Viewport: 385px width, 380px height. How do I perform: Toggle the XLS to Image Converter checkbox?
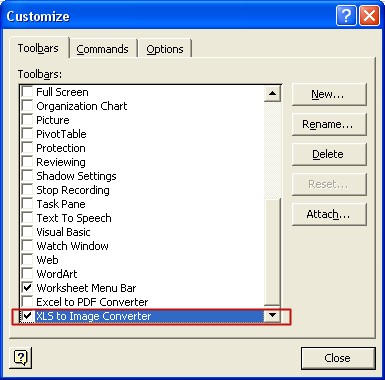tap(27, 315)
